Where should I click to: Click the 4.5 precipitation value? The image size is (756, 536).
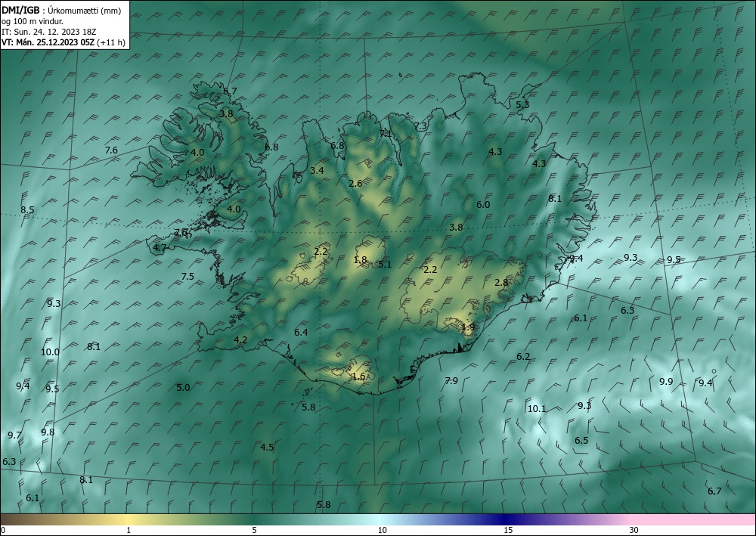click(x=267, y=447)
